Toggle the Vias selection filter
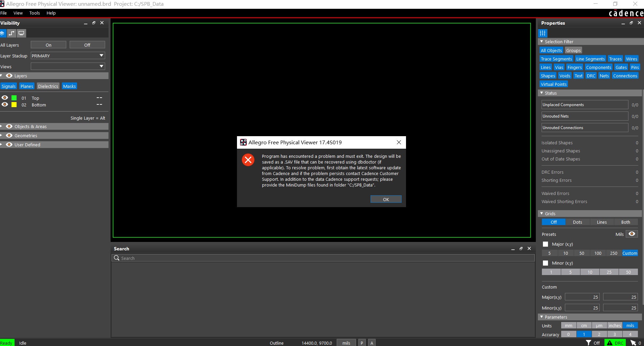The image size is (644, 346). [559, 67]
